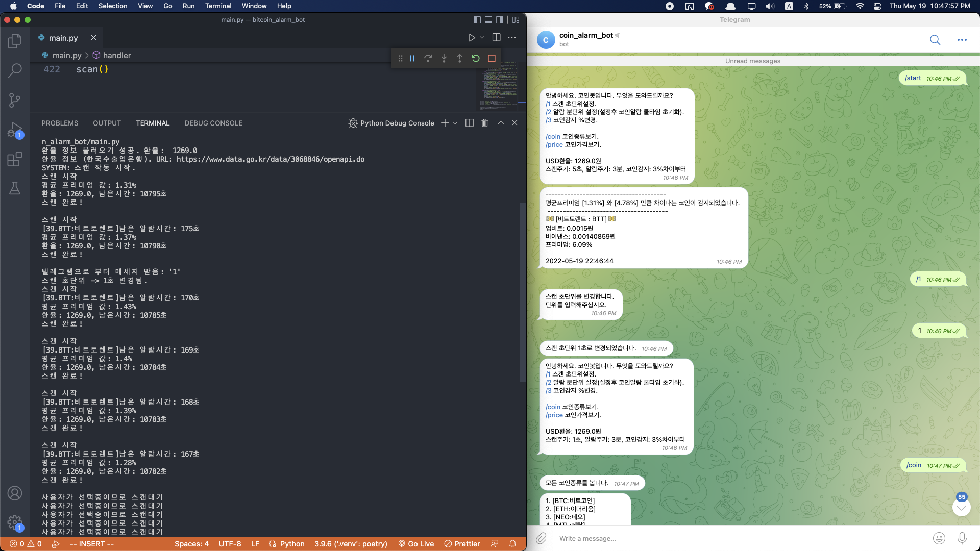
Task: Open the Extensions view
Action: click(15, 159)
